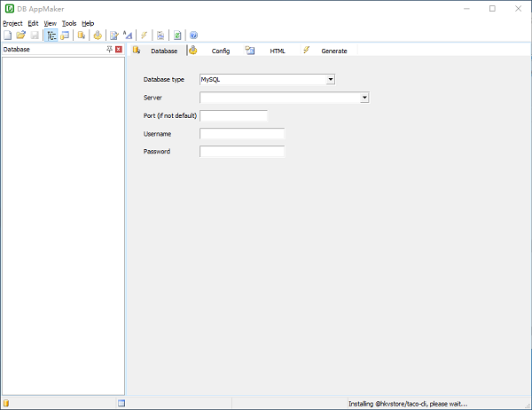
Task: Expand the Server combo box
Action: click(x=364, y=98)
